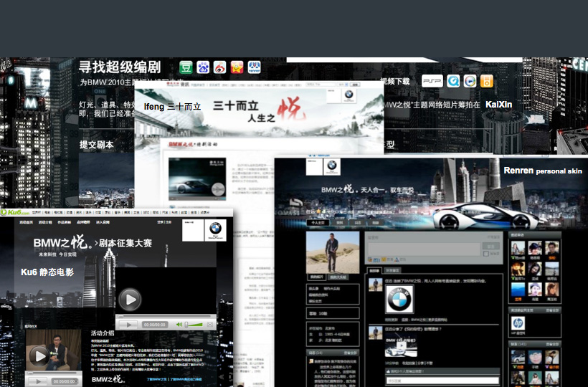The image size is (588, 387).
Task: Click comment input under shared video post
Action: [442, 381]
